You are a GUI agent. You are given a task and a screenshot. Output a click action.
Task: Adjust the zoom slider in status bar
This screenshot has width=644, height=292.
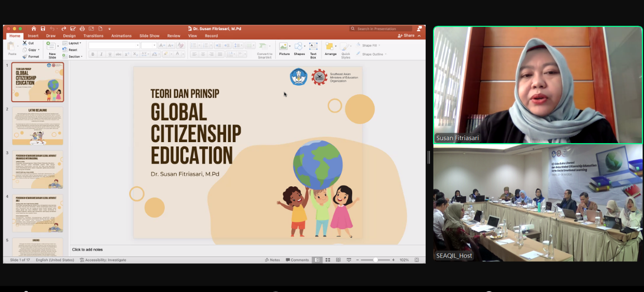click(376, 260)
